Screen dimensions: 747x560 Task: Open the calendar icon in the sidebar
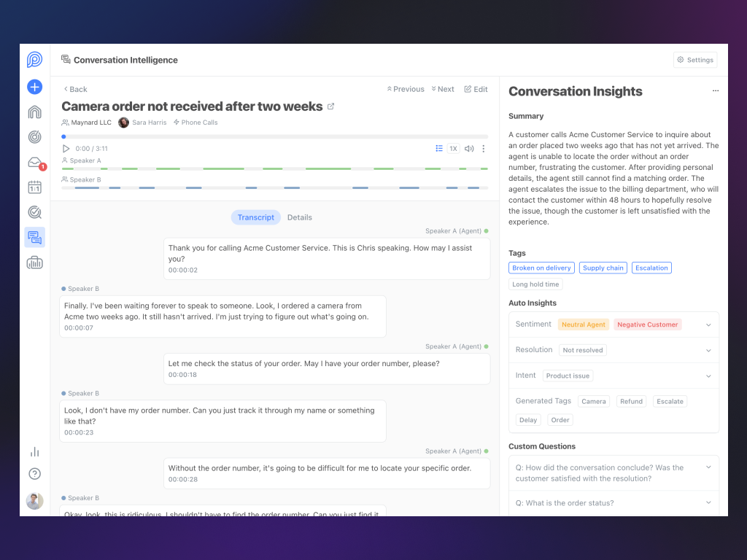tap(34, 187)
